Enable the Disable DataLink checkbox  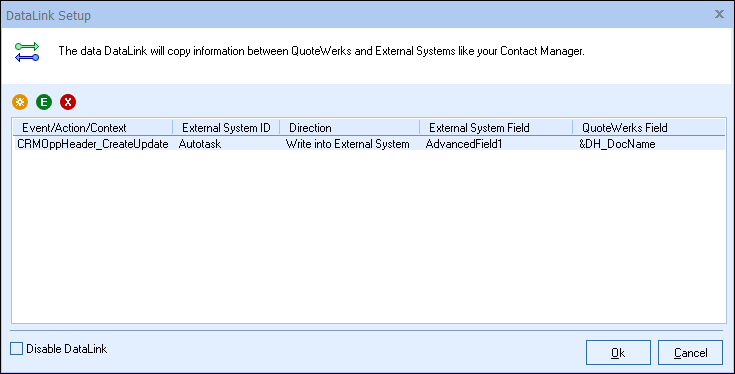click(x=16, y=349)
